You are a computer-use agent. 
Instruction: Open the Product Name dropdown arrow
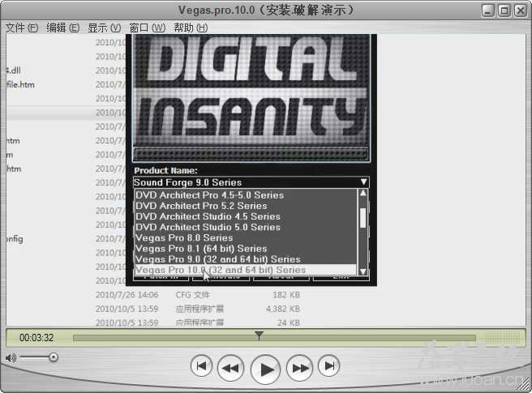coord(363,182)
